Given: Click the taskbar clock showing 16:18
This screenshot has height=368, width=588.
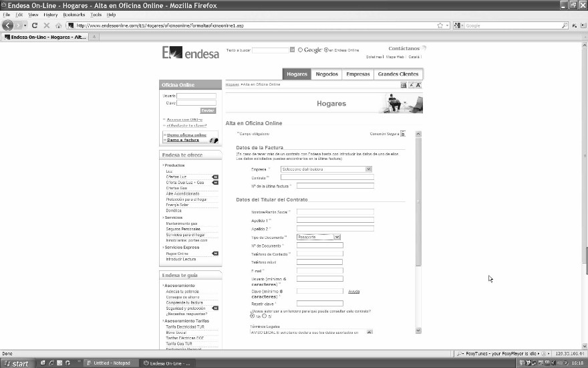Looking at the screenshot, I should [x=578, y=363].
